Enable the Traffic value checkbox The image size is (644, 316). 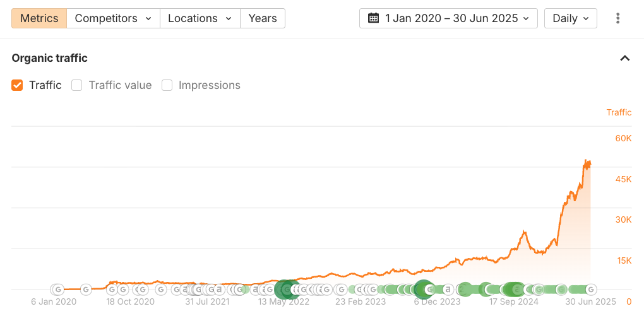tap(77, 85)
